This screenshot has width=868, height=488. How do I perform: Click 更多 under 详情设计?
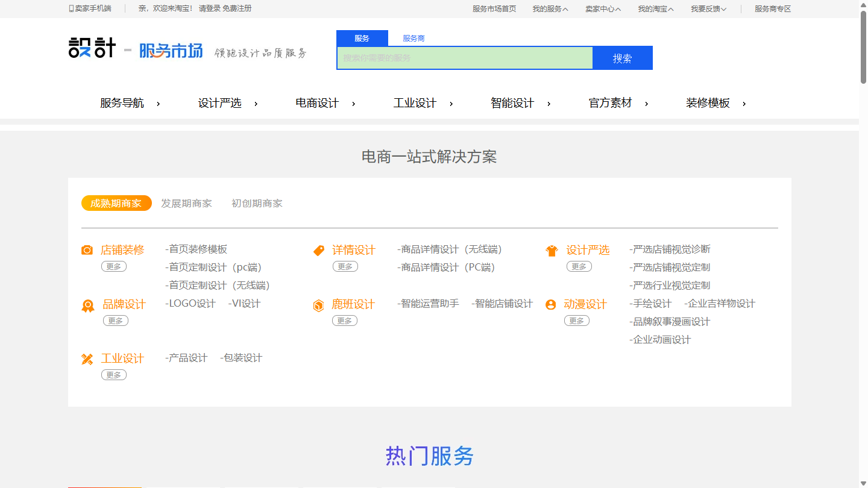pos(345,266)
